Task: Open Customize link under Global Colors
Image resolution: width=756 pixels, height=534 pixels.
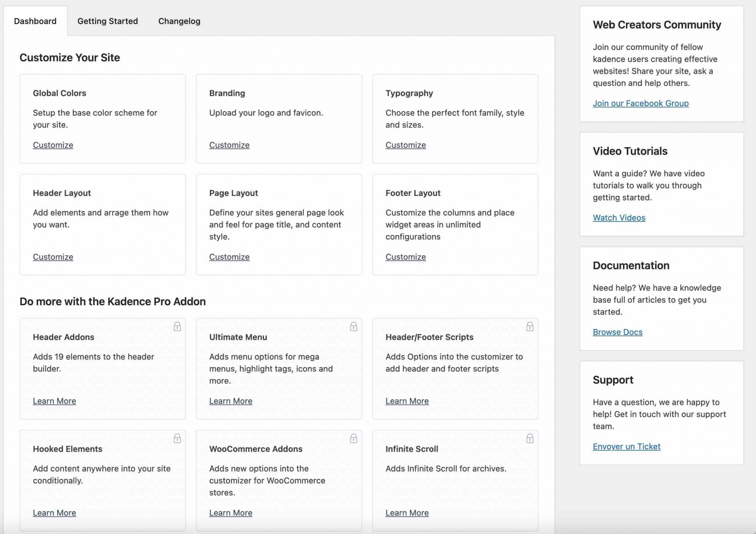Action: tap(53, 145)
